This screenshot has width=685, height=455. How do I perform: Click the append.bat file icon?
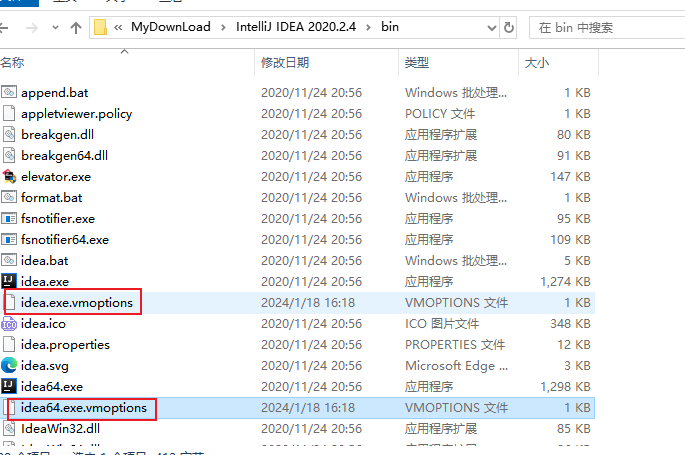tap(9, 92)
